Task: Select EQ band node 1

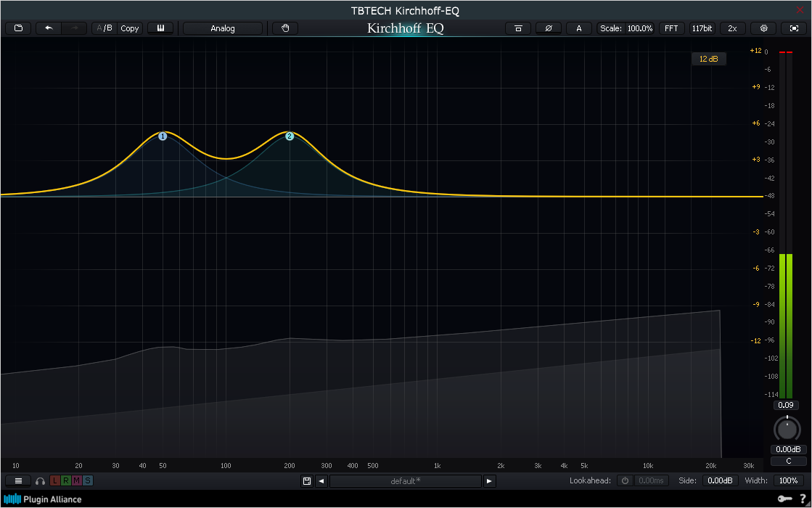Action: click(x=163, y=136)
